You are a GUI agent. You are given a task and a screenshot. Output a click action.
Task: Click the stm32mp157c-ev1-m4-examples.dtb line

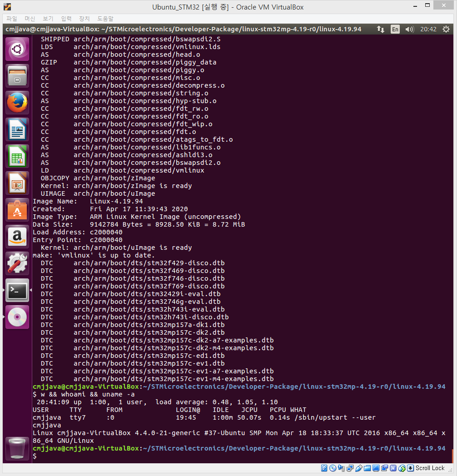157,379
